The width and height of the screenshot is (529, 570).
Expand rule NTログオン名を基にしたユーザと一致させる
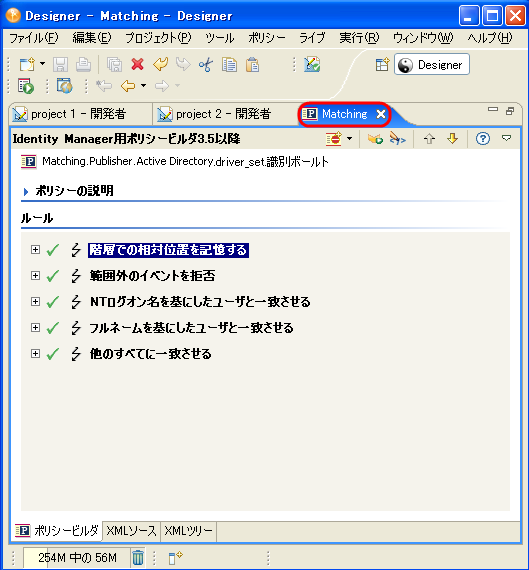[35, 301]
